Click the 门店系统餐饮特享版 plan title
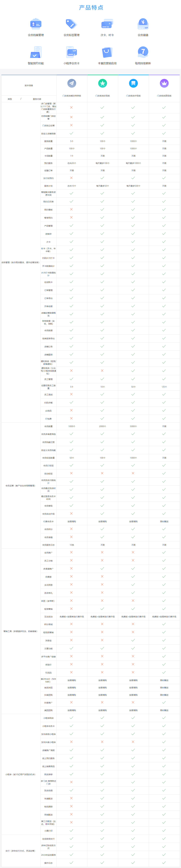 pos(72,96)
